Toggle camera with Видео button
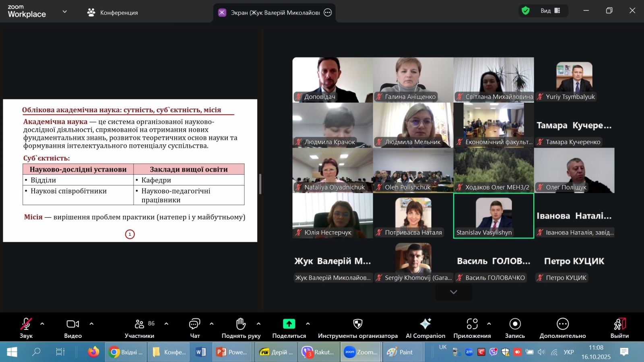The image size is (644, 362). pyautogui.click(x=73, y=324)
